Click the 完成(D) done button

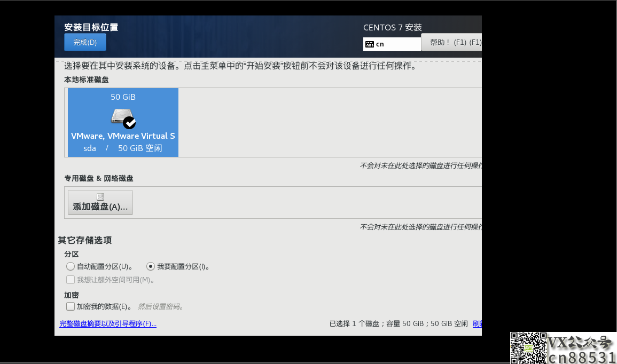click(x=85, y=43)
